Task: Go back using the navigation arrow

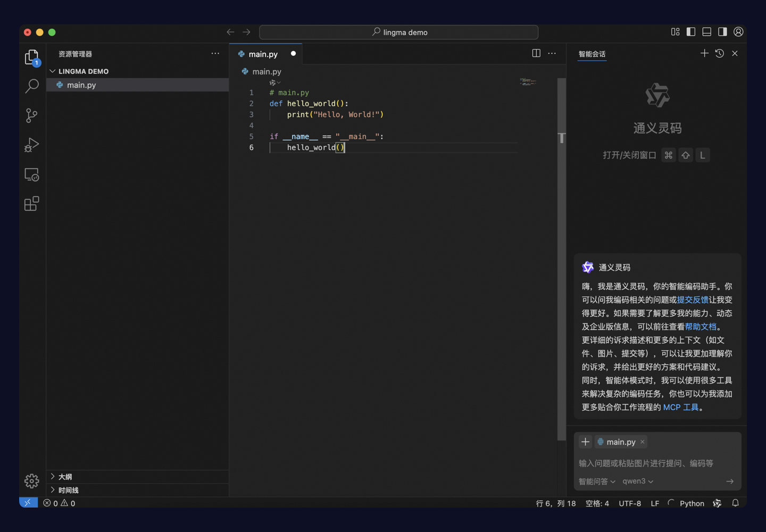Action: 230,32
